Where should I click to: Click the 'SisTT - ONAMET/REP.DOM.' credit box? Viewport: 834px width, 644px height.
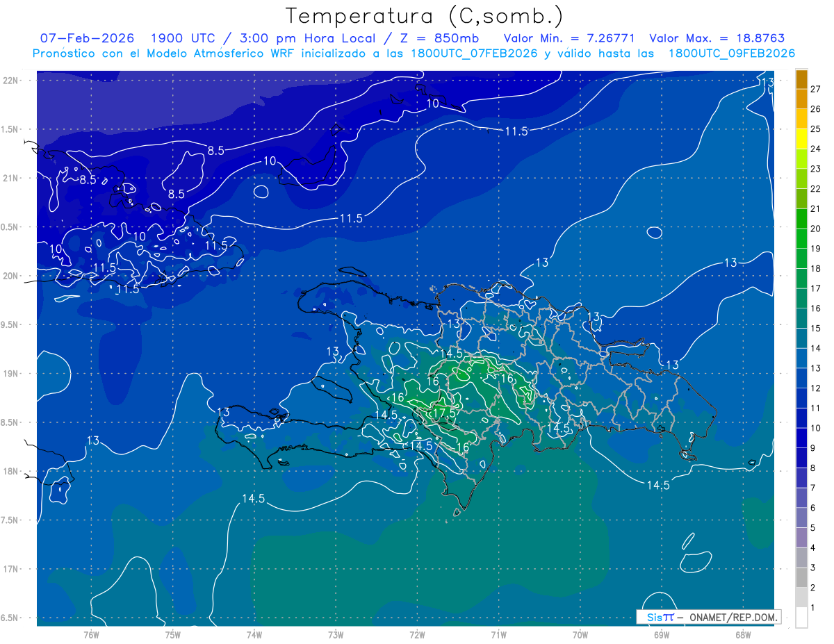click(x=709, y=617)
